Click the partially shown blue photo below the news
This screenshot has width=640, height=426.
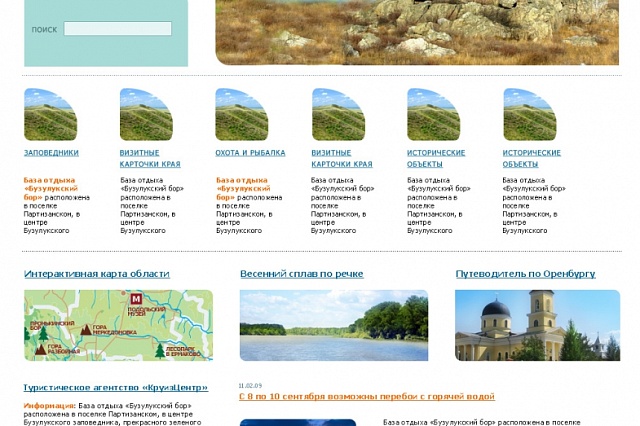[x=298, y=422]
